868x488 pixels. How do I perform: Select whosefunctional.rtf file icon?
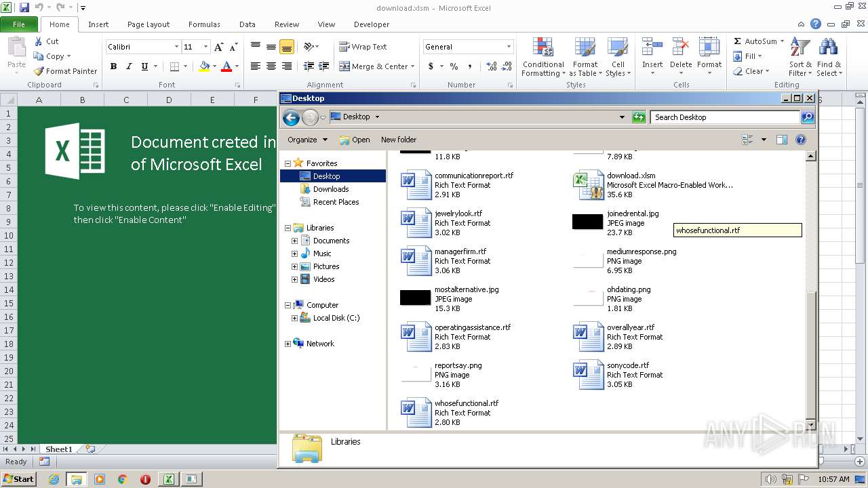click(x=416, y=413)
